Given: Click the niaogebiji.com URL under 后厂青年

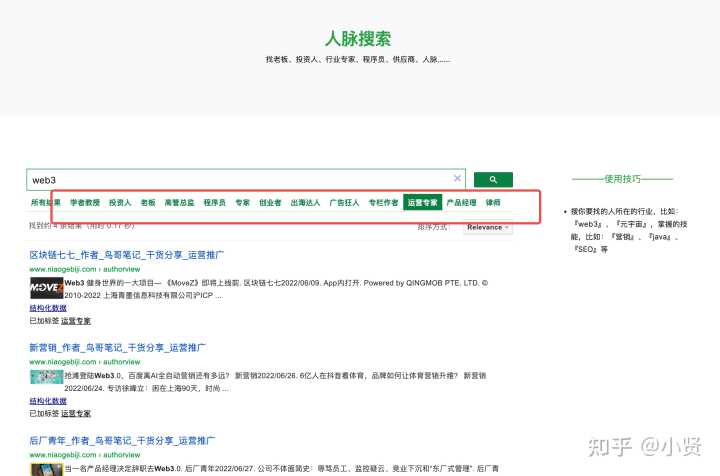Looking at the screenshot, I should pos(84,455).
